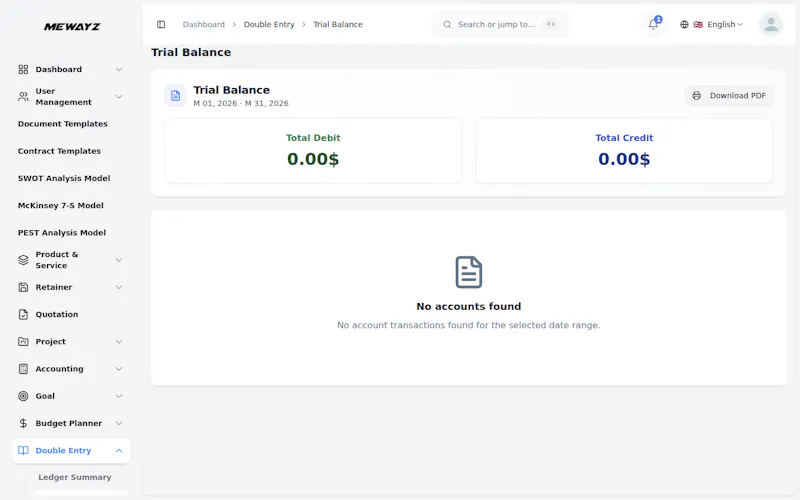Viewport: 800px width, 500px height.
Task: Click the UK flag icon
Action: click(698, 24)
